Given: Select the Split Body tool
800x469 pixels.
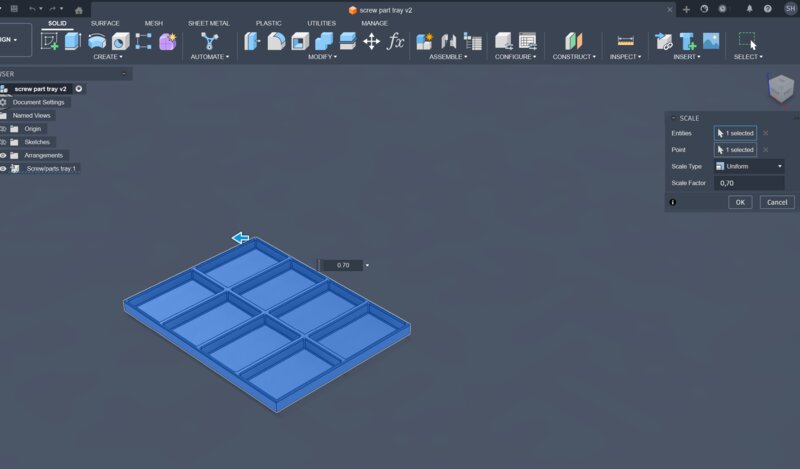Looking at the screenshot, I should tap(347, 41).
